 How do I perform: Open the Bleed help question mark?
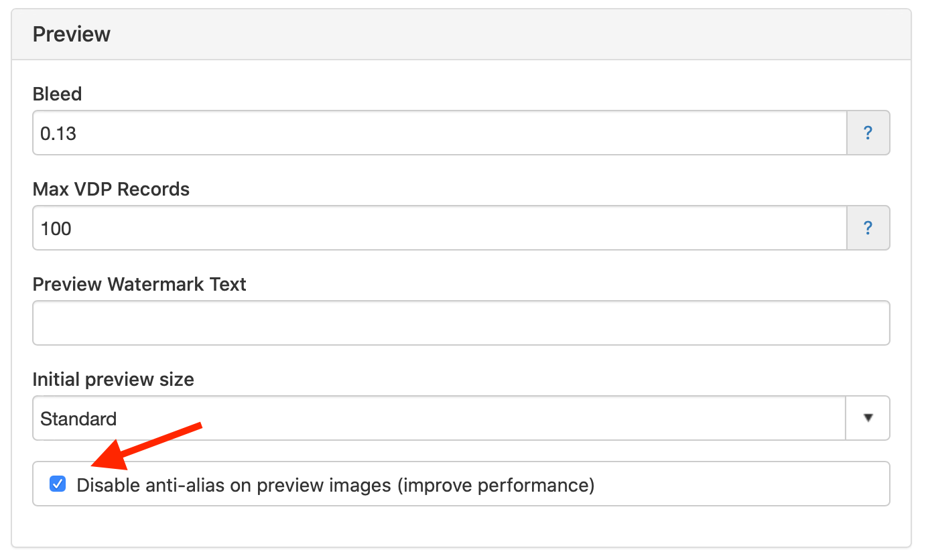(x=868, y=133)
